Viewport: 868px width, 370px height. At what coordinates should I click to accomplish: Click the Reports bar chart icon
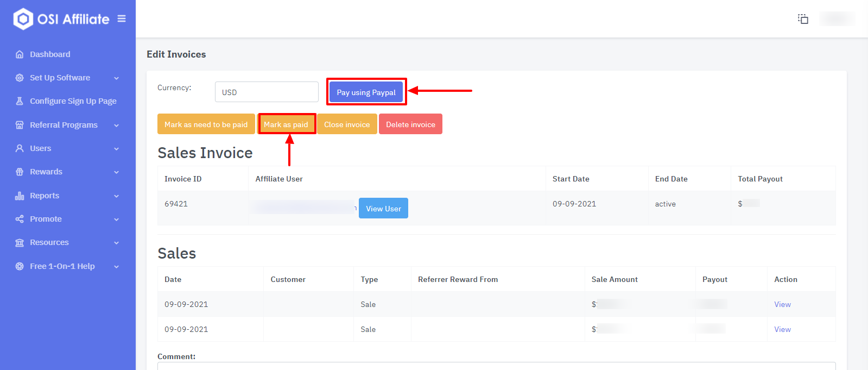pyautogui.click(x=20, y=196)
